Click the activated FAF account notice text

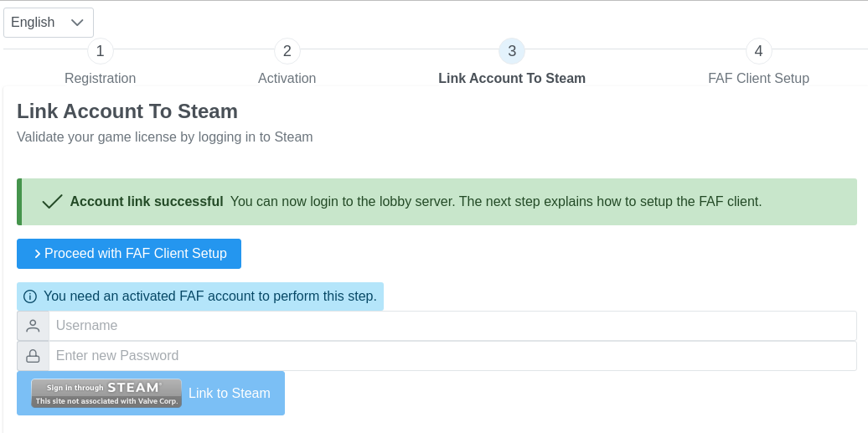(x=210, y=296)
